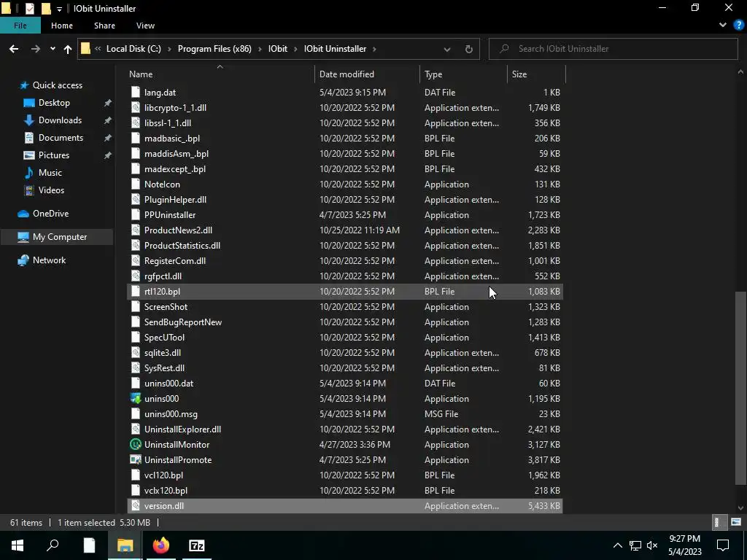
Task: Open Videos in the navigation pane
Action: pos(51,190)
